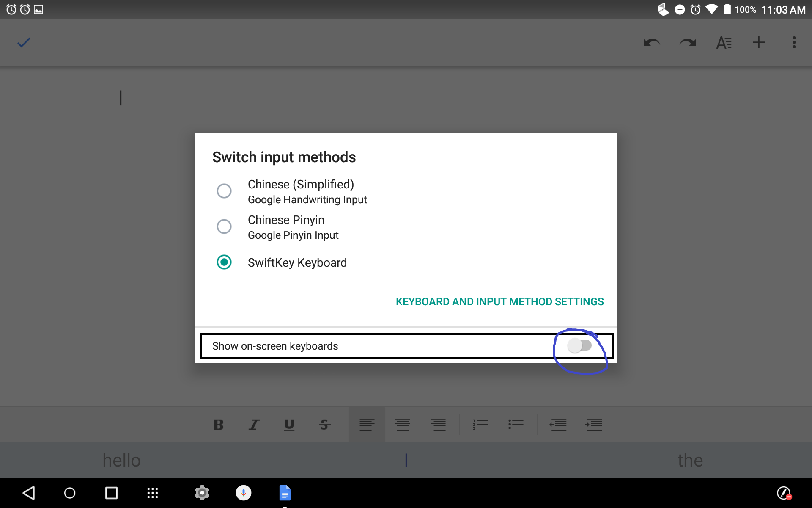Increase the indent
This screenshot has height=508, width=812.
594,425
